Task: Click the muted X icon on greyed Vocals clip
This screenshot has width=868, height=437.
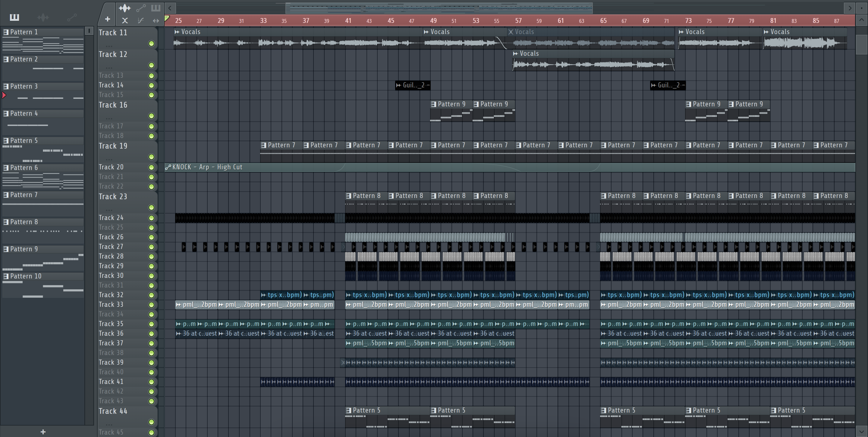Action: coord(511,32)
